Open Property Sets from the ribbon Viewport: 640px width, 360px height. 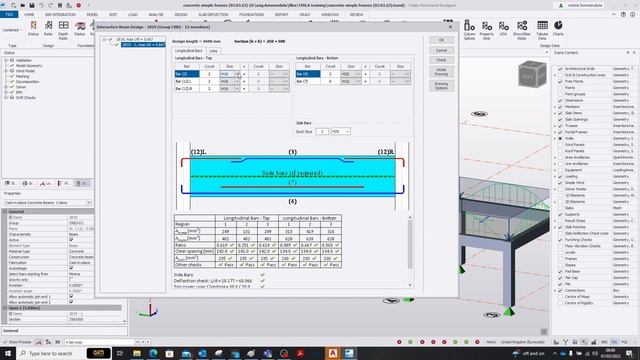point(487,29)
